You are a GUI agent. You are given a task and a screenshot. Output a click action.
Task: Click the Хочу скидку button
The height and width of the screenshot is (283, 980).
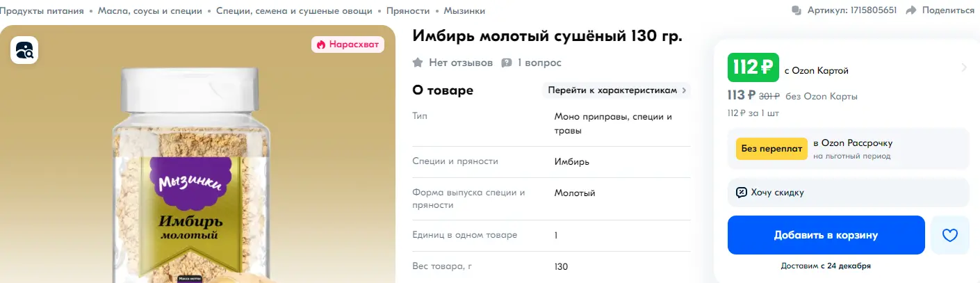(848, 193)
